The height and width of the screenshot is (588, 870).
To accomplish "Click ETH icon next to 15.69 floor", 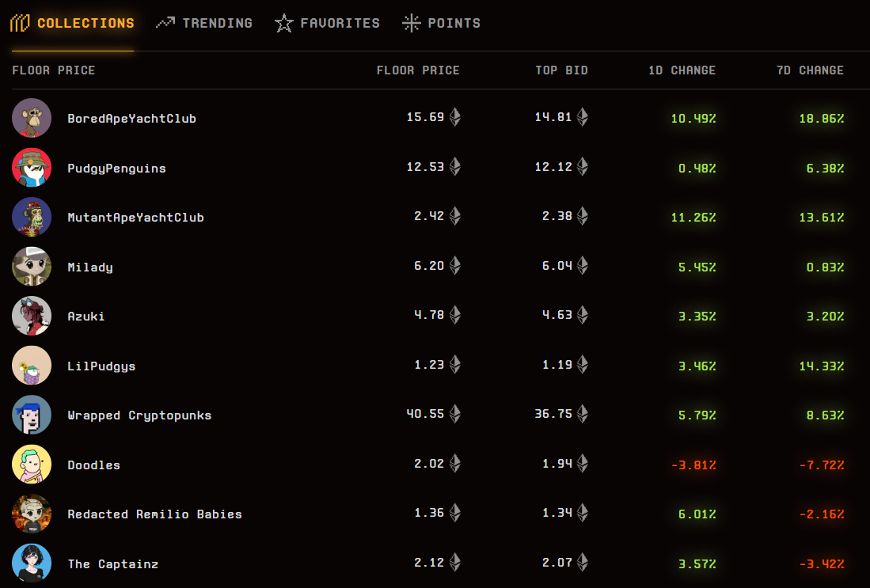I will pos(455,117).
